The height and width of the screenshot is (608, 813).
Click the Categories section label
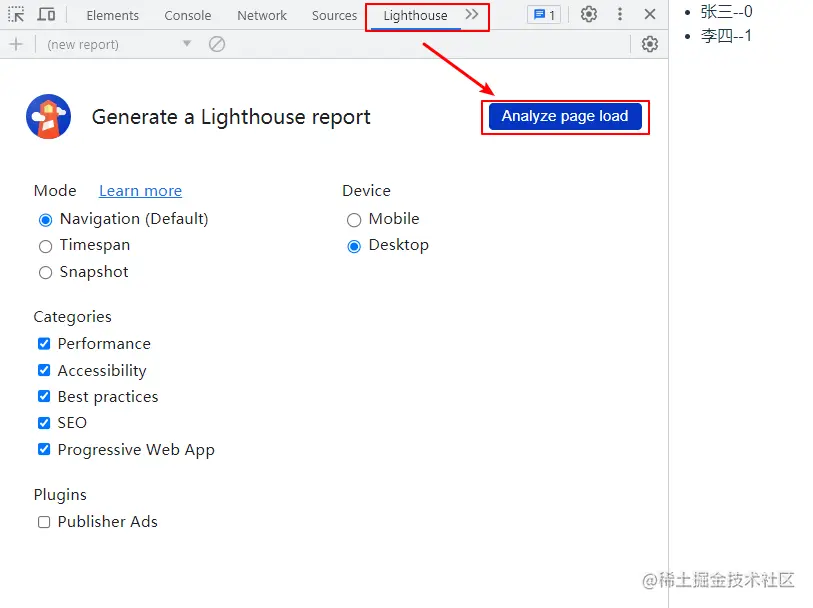(x=73, y=317)
